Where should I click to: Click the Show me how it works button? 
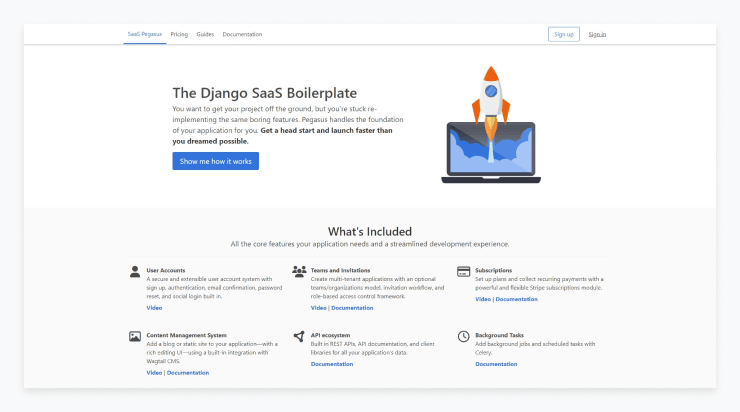216,161
